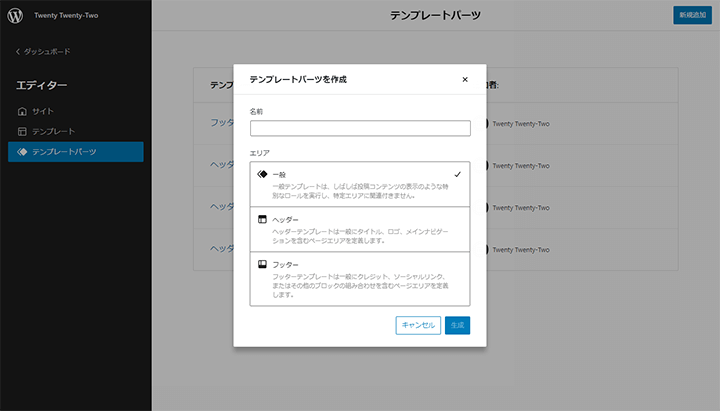The image size is (720, 411).
Task: Focus the 名前 text input field
Action: tap(360, 128)
